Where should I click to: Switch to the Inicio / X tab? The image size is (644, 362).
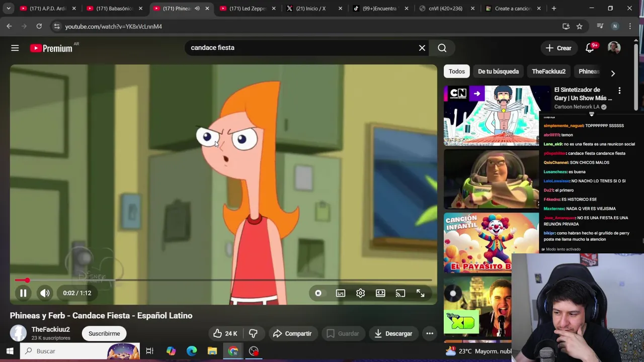[314, 9]
